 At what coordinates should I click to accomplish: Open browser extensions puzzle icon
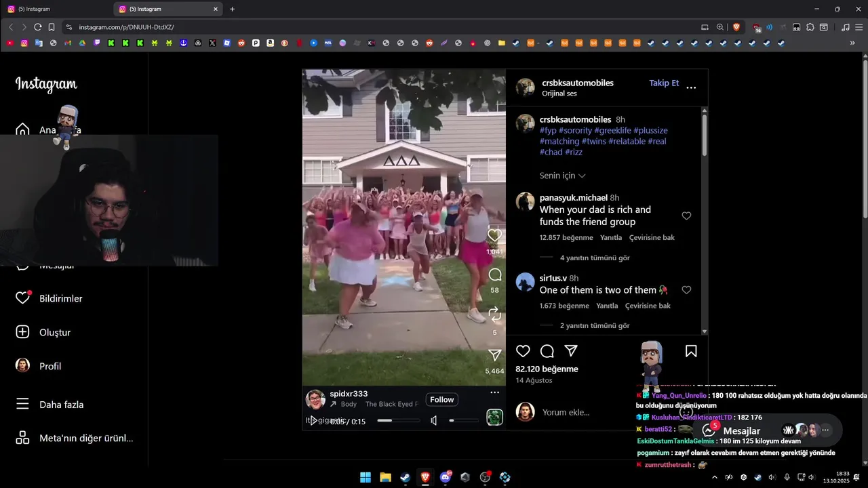click(x=810, y=27)
